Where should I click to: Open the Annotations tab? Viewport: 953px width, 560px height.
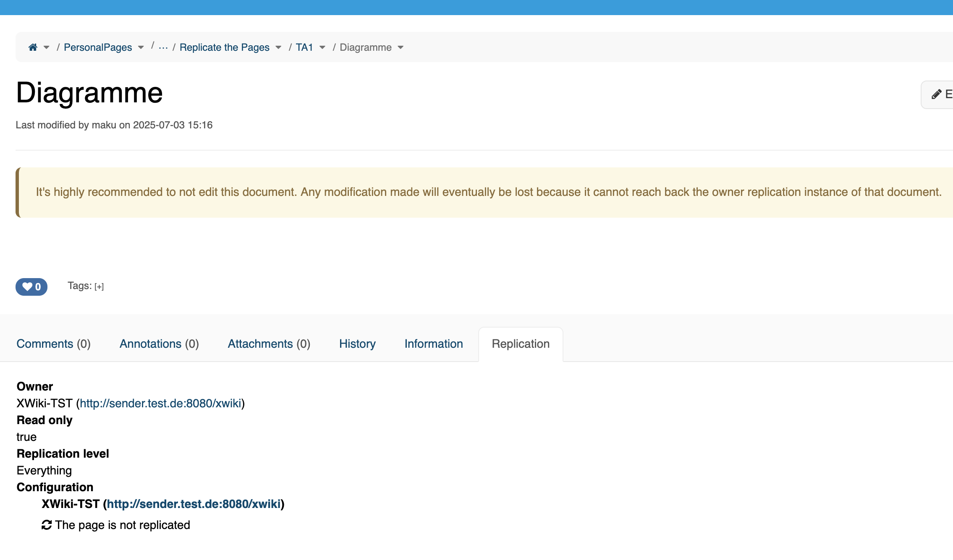click(x=159, y=344)
